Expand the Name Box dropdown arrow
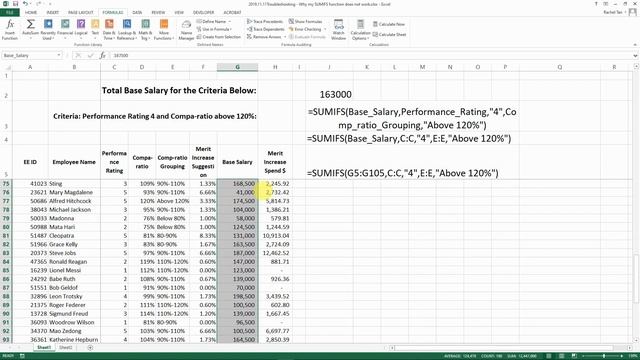640x360 pixels. 59,55
